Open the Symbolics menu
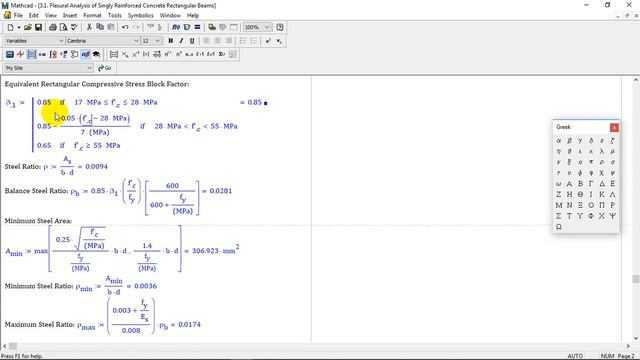 point(141,16)
